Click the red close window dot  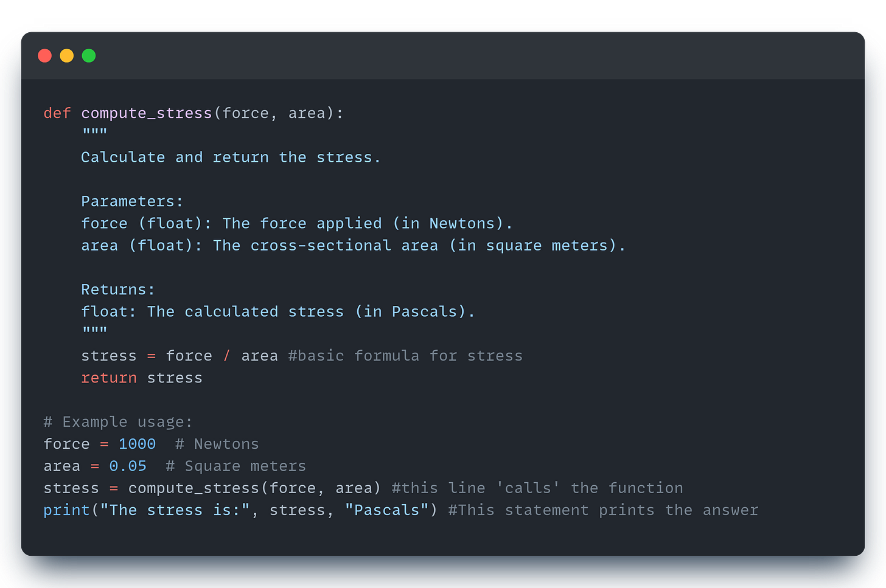(44, 56)
